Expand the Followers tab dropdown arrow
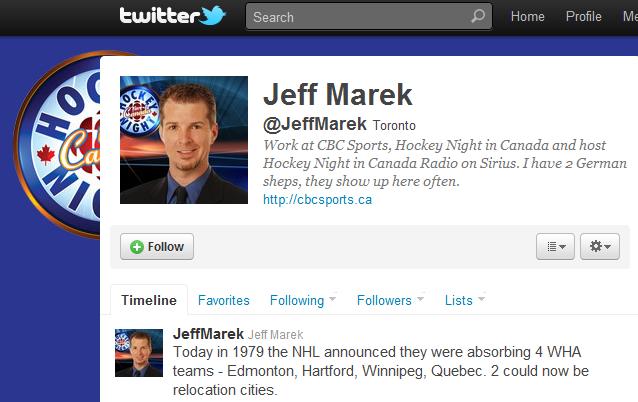This screenshot has height=402, width=638. [421, 299]
